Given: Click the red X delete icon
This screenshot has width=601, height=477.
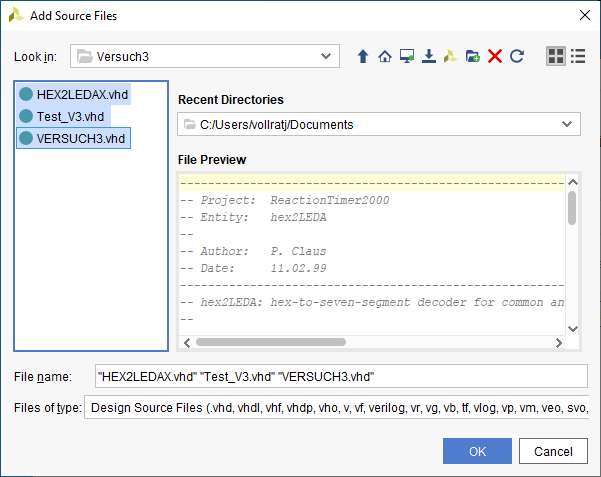Looking at the screenshot, I should click(x=494, y=57).
